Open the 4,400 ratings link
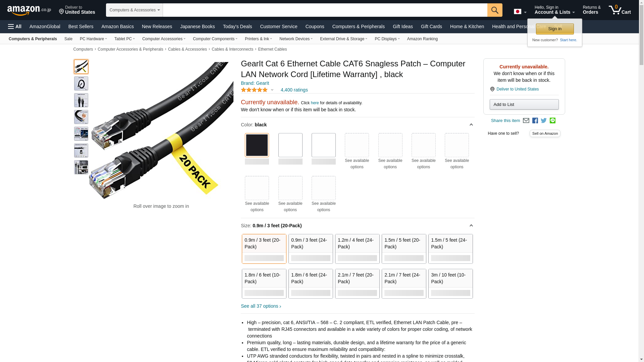The image size is (644, 362). 294,90
